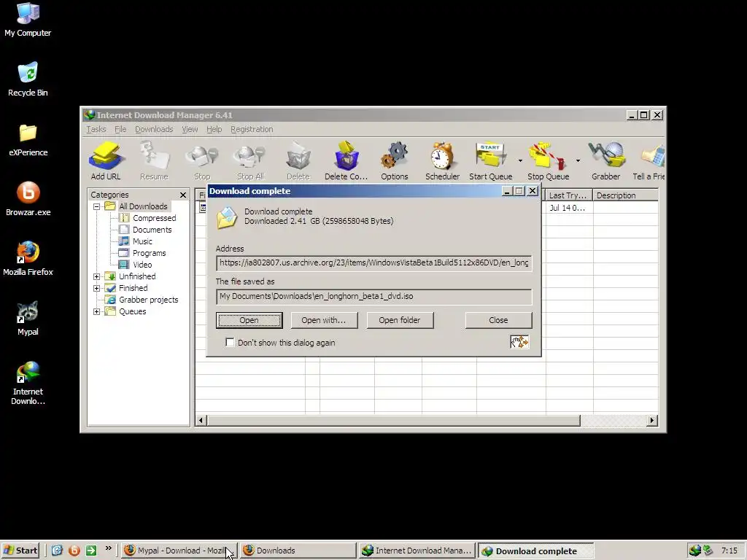
Task: Click the scroll right arrow of download list
Action: [651, 421]
